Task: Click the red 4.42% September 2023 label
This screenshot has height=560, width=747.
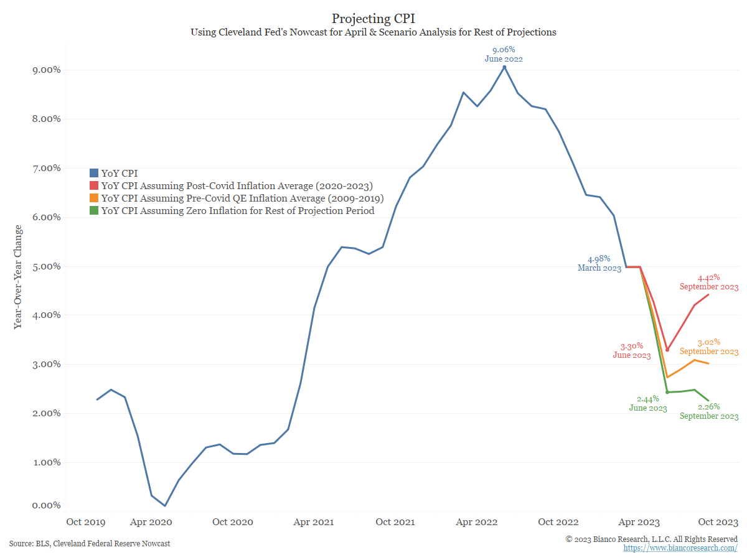Action: point(709,282)
